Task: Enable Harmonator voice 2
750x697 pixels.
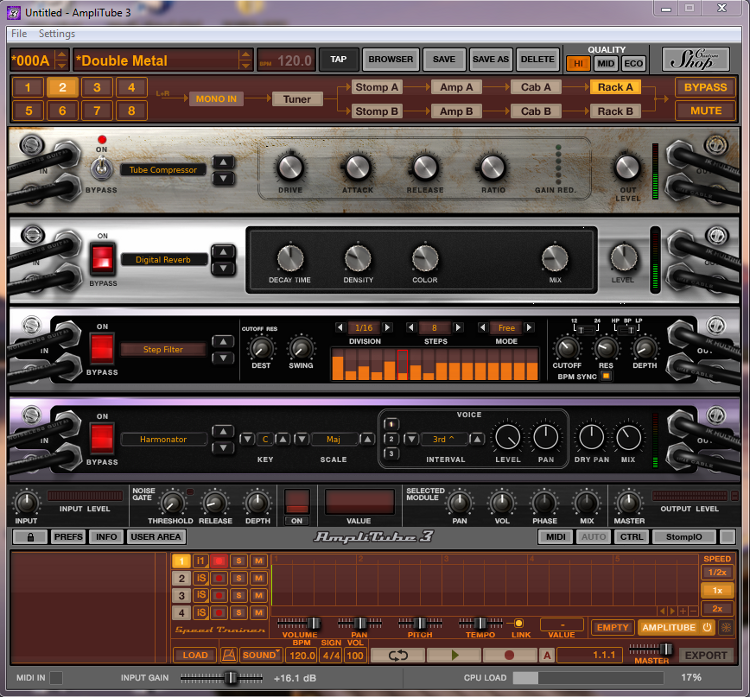Action: point(391,439)
